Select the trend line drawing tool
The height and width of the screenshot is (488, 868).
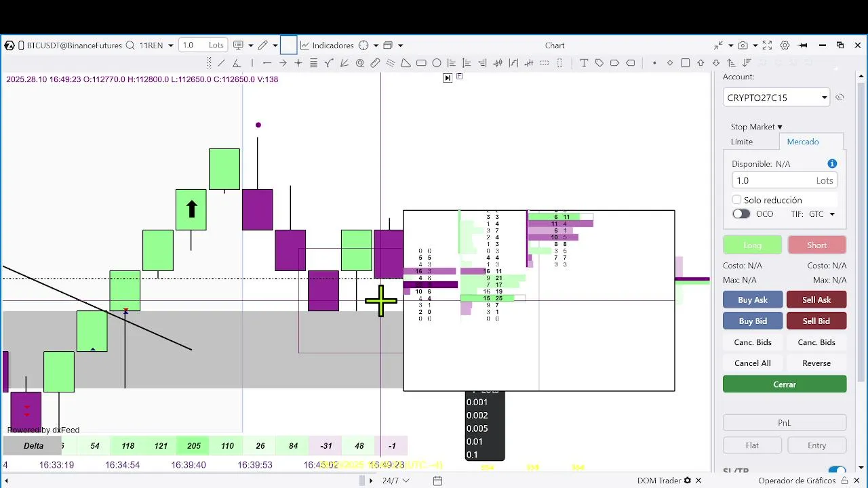coord(221,63)
